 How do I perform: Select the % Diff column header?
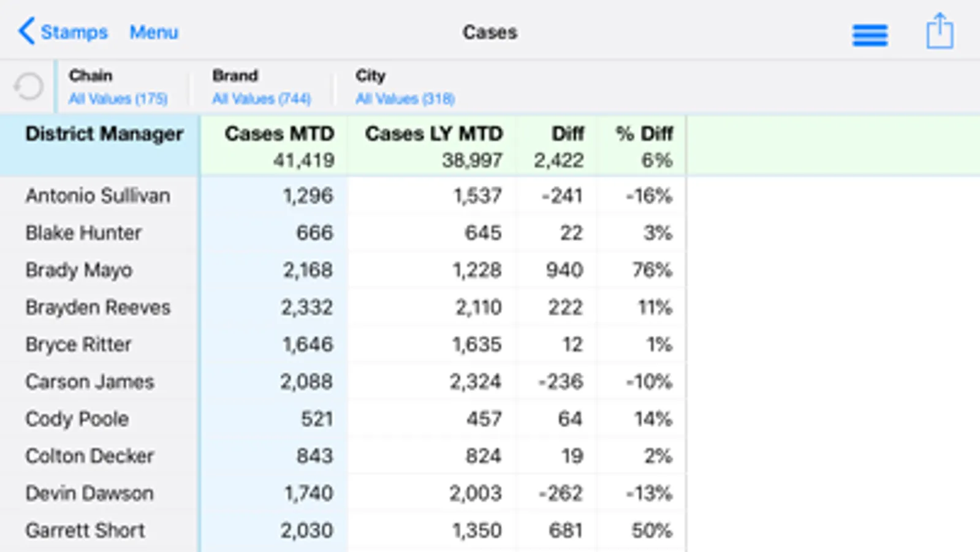(644, 134)
